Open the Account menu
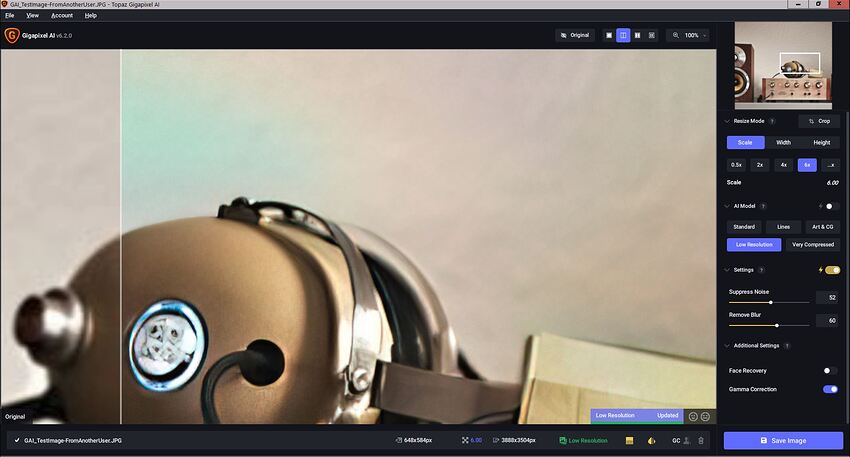Viewport: 850px width, 457px height. pos(62,16)
